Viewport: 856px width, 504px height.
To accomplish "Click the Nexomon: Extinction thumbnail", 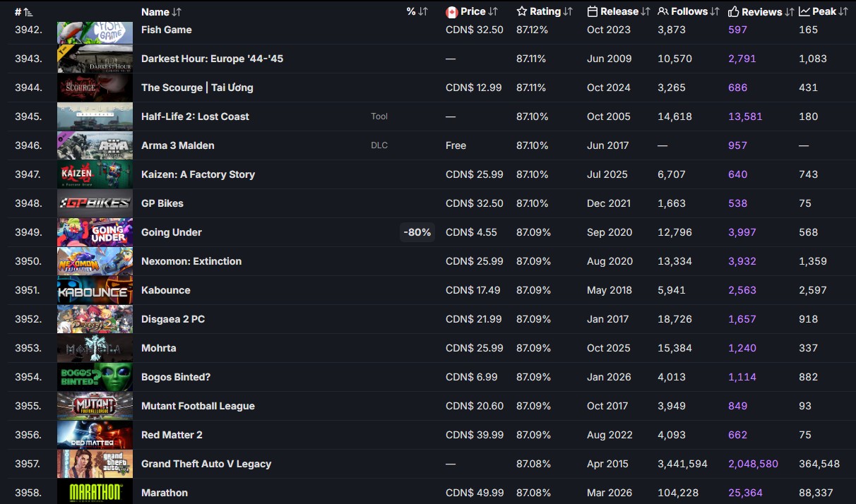I will coord(95,261).
